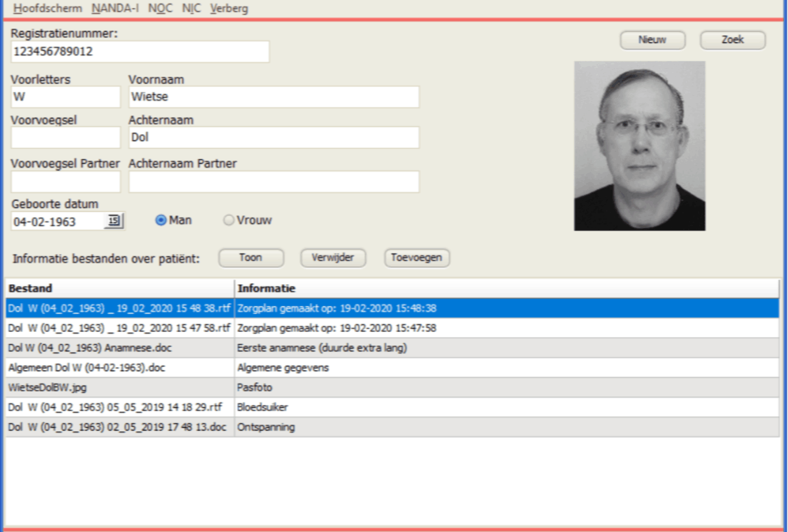Open the NANDA-I menu
788x532 pixels.
(x=115, y=8)
